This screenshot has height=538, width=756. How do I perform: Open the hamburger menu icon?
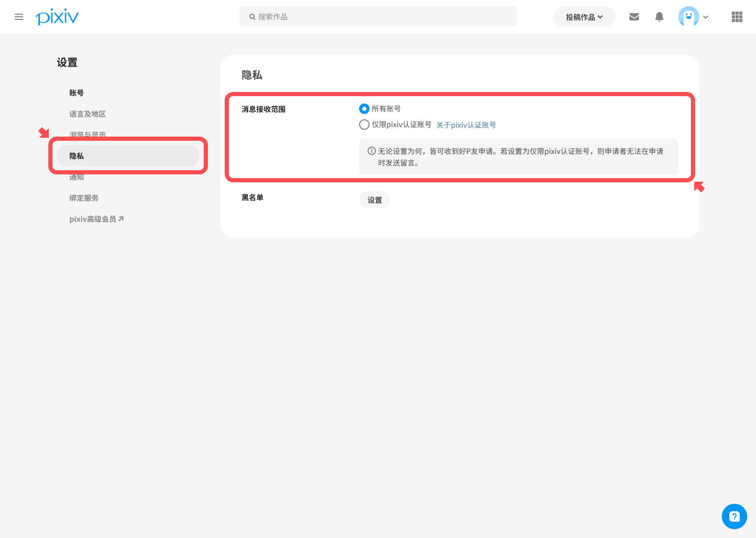19,17
